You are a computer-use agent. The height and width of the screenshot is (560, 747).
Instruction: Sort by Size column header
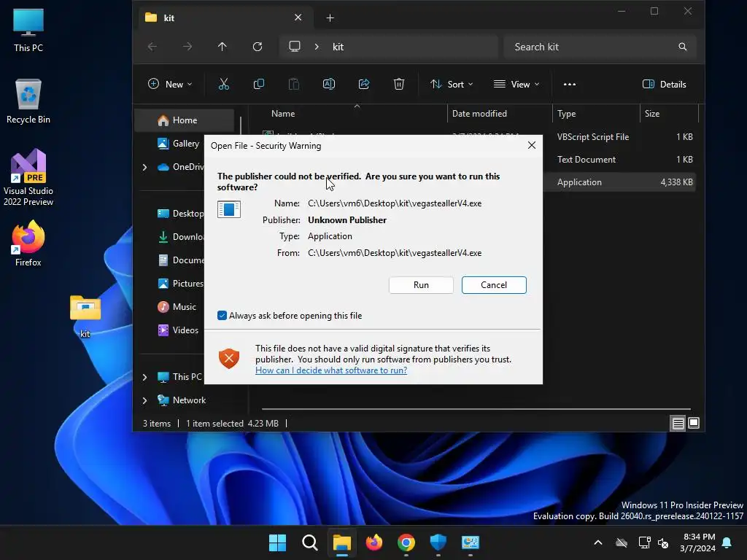tap(651, 114)
